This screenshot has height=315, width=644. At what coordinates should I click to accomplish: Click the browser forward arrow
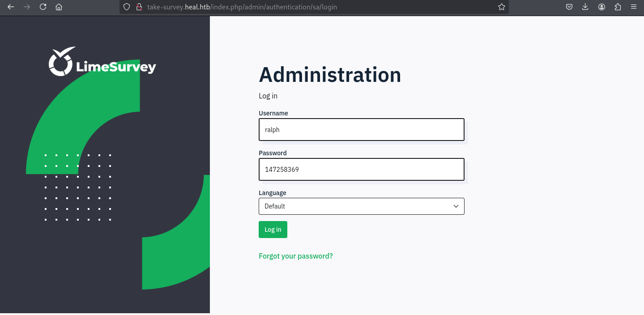click(27, 7)
